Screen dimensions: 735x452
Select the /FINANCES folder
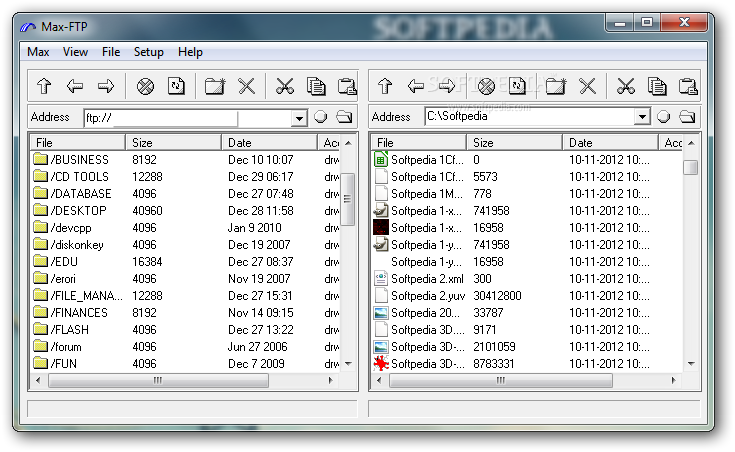click(71, 313)
